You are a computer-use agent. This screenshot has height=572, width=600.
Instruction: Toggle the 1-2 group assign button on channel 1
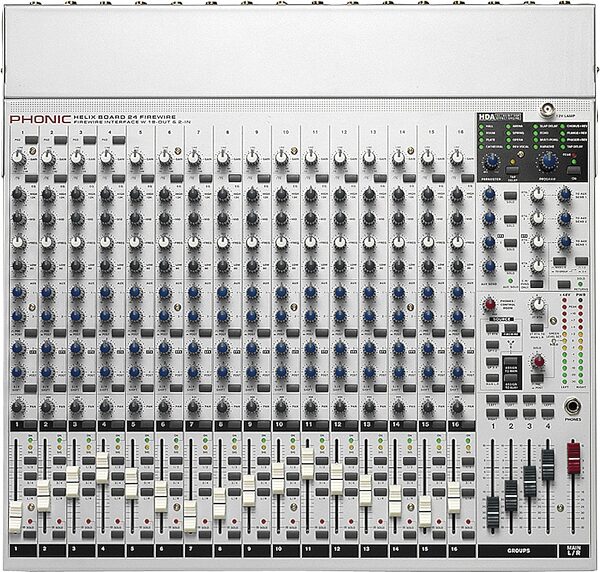[31, 461]
